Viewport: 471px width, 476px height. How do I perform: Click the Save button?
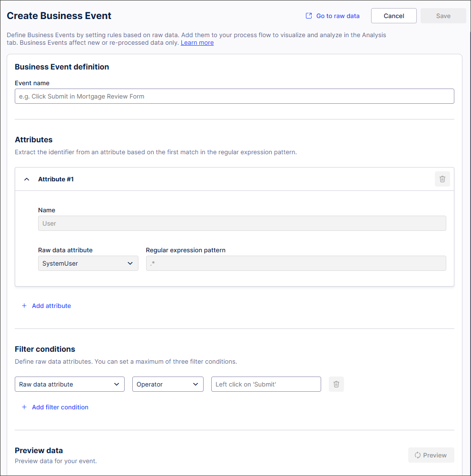[x=443, y=16]
